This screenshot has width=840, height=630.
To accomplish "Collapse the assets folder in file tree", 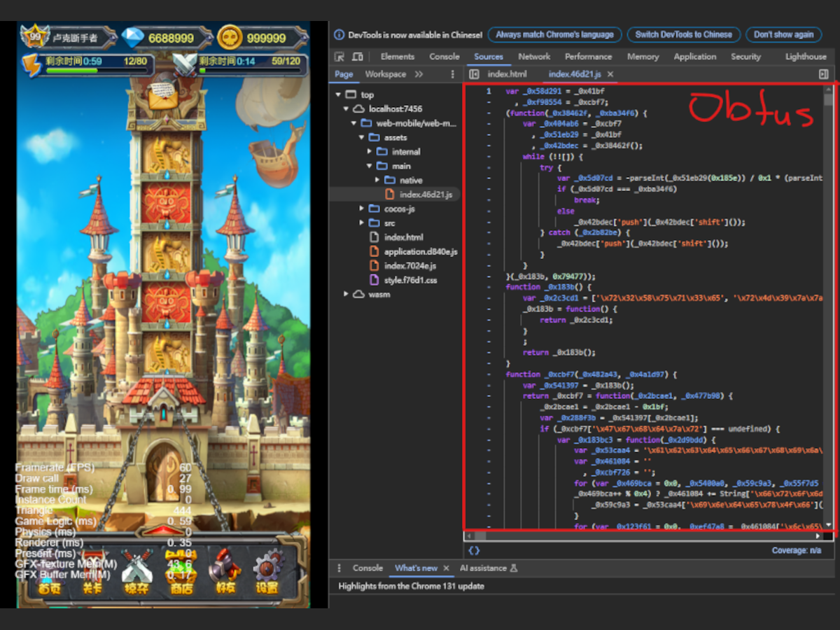I will [362, 138].
